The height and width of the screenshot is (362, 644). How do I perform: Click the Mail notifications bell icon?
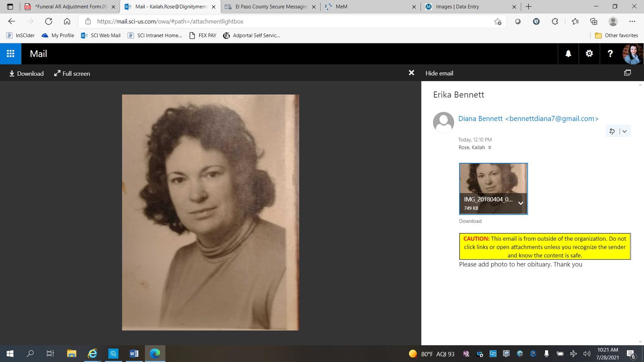568,54
